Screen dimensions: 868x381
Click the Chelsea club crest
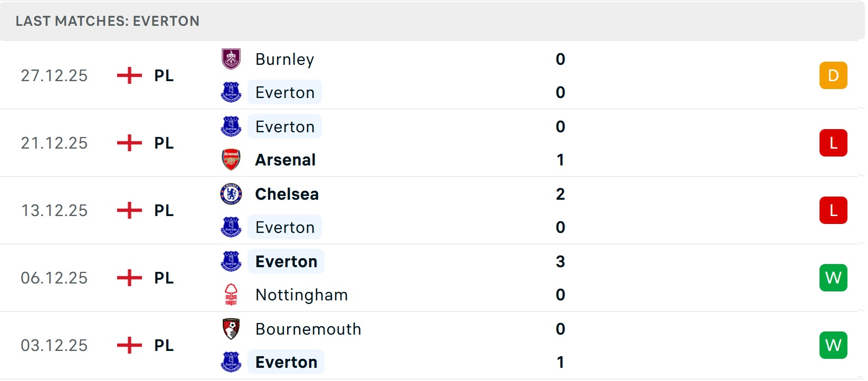(231, 194)
